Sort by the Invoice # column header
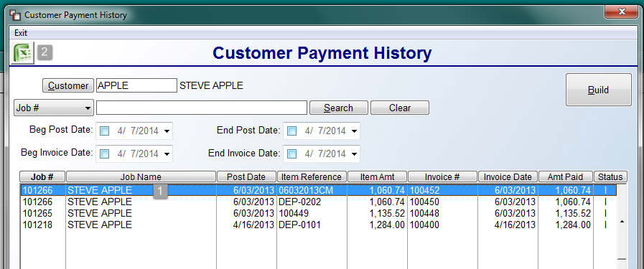Screen dimensions: 644x269 [442, 176]
